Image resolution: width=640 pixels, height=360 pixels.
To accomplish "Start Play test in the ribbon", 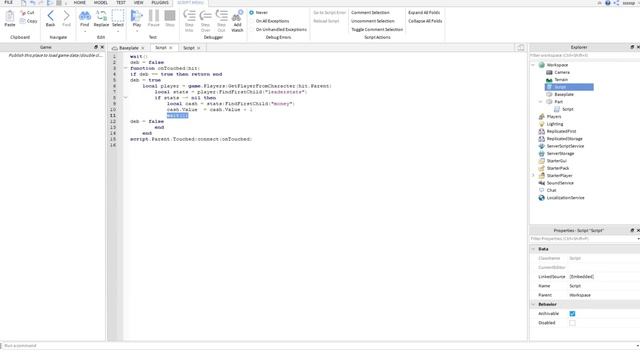I will tap(136, 16).
